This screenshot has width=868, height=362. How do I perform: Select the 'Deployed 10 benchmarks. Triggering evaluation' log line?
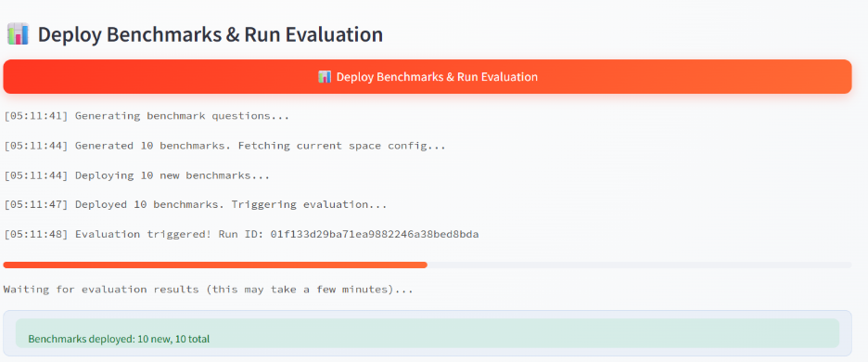pyautogui.click(x=196, y=204)
